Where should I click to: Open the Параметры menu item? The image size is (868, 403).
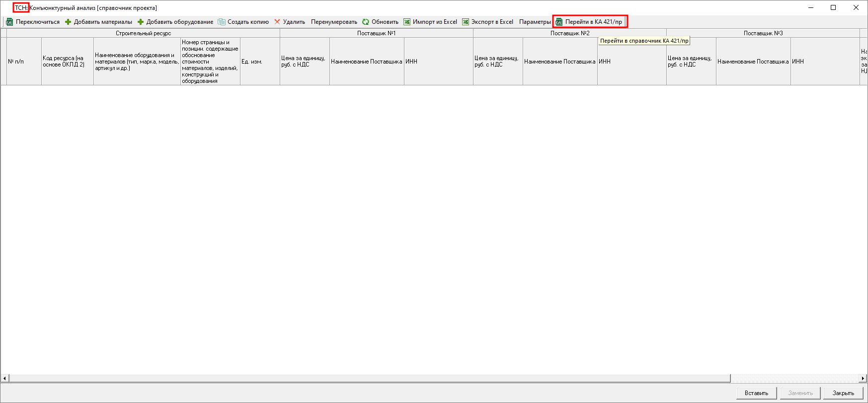[x=535, y=22]
